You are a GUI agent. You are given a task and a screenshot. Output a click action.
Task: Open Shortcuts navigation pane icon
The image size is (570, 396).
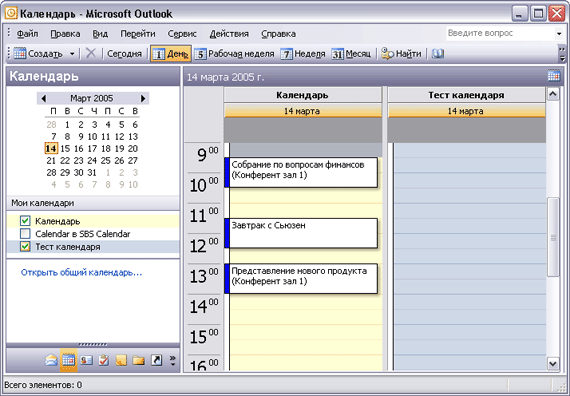[x=156, y=360]
